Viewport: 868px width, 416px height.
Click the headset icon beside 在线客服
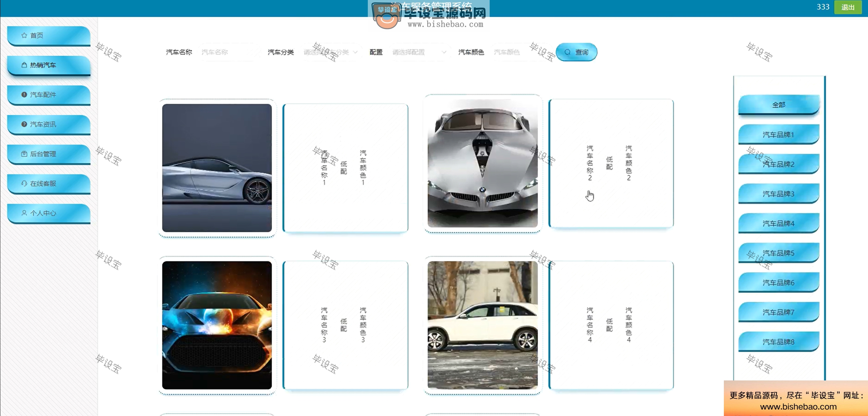[x=24, y=184]
